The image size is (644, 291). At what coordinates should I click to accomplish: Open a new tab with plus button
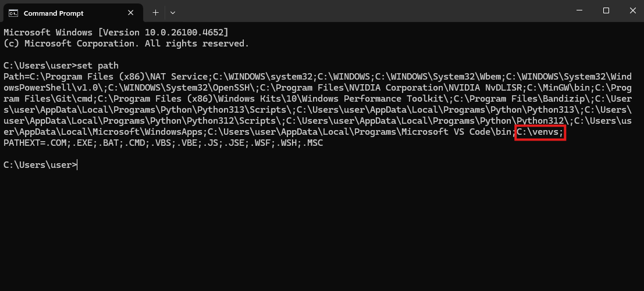(x=155, y=13)
